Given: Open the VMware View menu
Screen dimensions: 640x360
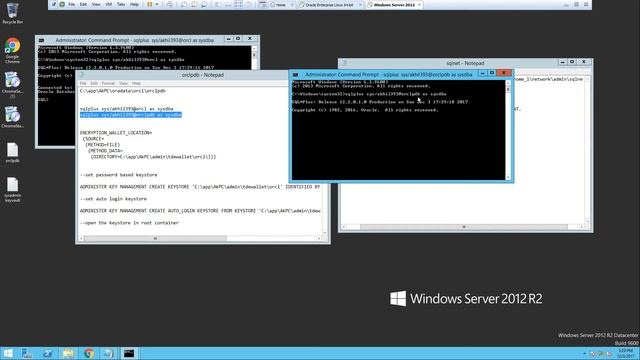Looking at the screenshot, I should coord(96,4).
